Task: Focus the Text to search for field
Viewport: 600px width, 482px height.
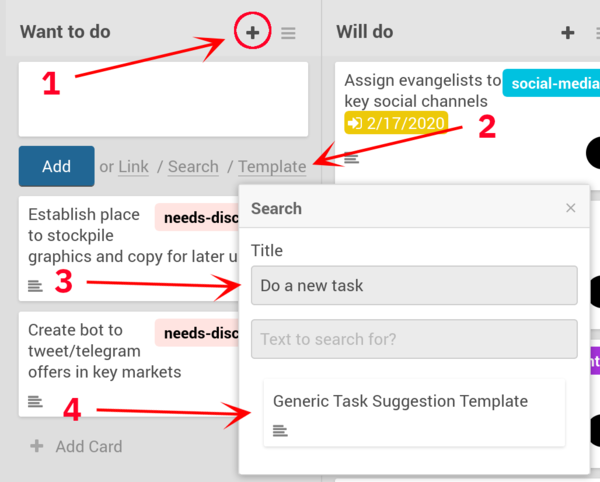Action: click(x=414, y=339)
